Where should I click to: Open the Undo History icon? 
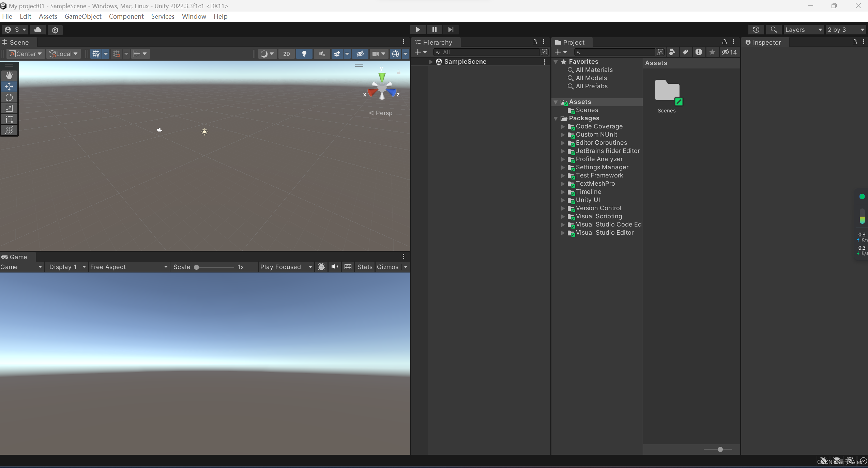point(756,30)
